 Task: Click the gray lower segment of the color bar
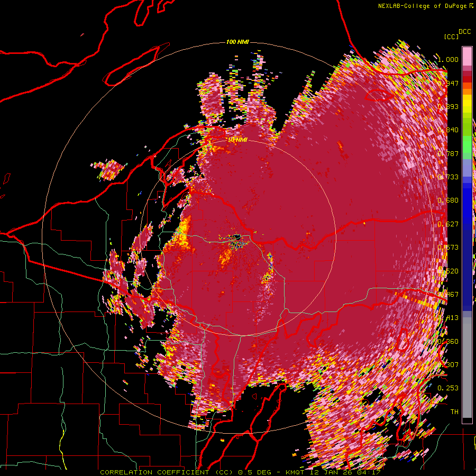click(467, 368)
